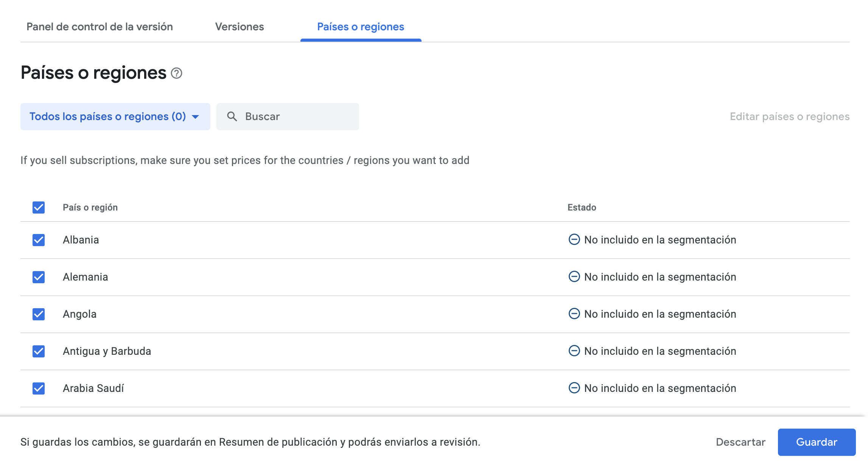The height and width of the screenshot is (468, 868).
Task: Uncheck the Arabia Saudí checkbox
Action: 39,388
